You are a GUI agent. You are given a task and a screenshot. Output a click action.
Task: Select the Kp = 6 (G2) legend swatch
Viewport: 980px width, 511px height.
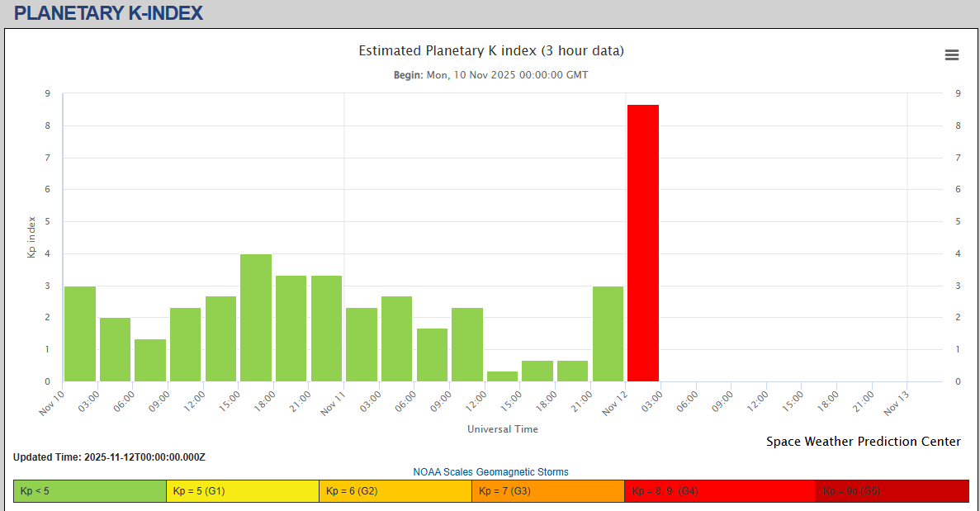click(x=395, y=491)
